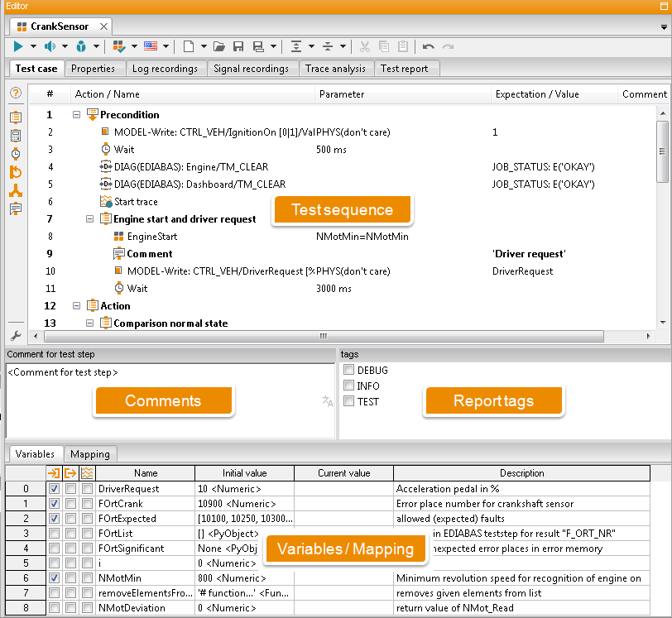Click the calculator sidebar icon
Image resolution: width=672 pixels, height=618 pixels.
[16, 136]
